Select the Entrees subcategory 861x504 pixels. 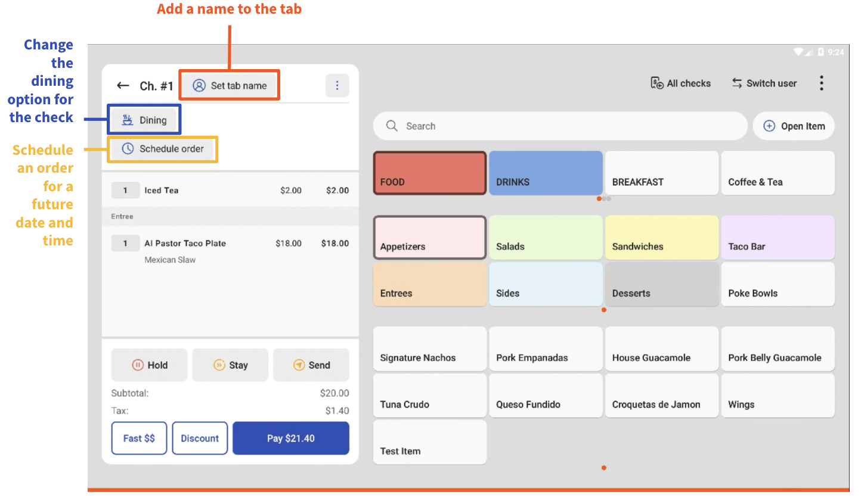coord(429,284)
